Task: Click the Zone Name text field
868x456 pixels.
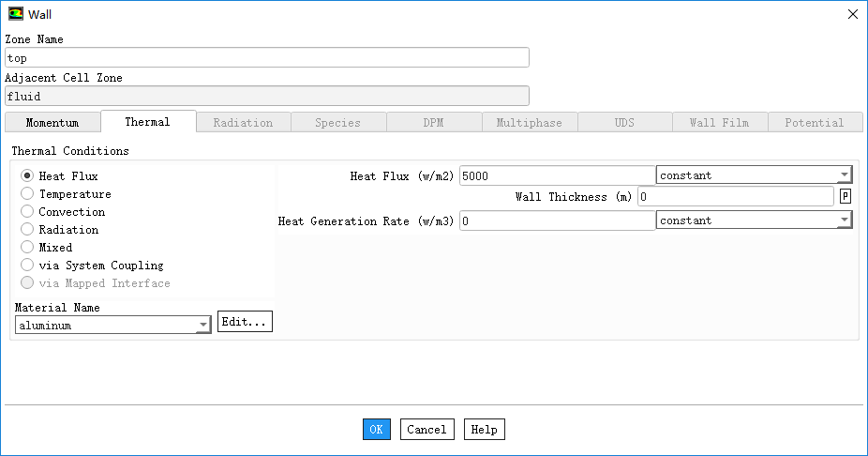Action: (267, 58)
